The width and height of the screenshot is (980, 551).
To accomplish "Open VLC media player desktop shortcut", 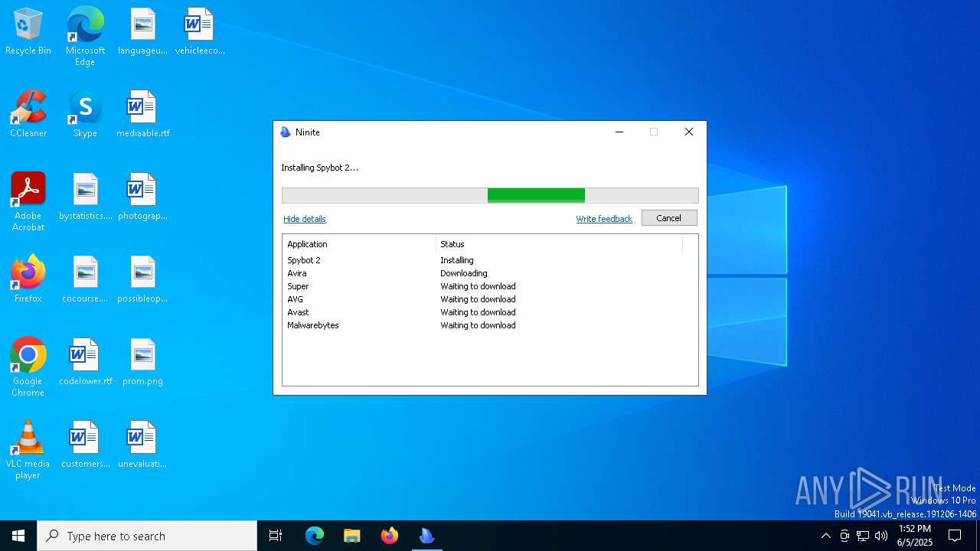I will [28, 450].
